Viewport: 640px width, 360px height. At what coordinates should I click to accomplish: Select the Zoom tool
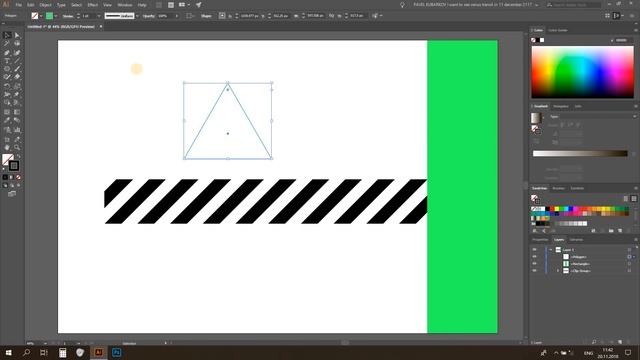[x=17, y=147]
